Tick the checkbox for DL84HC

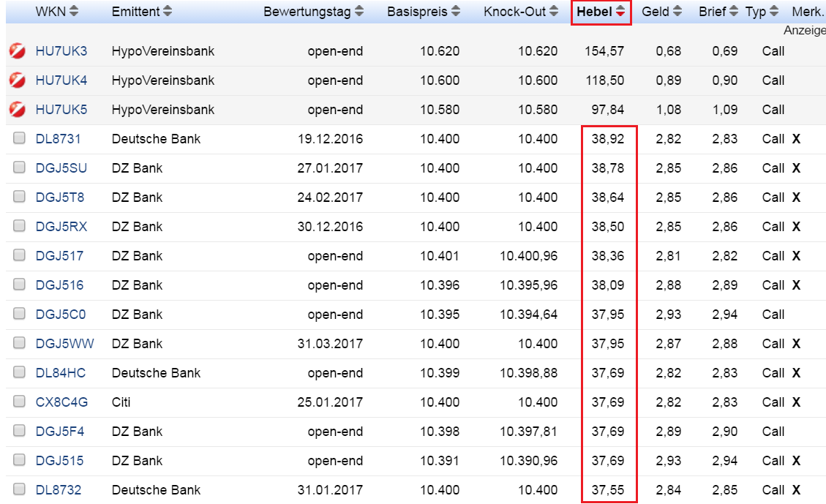point(19,372)
